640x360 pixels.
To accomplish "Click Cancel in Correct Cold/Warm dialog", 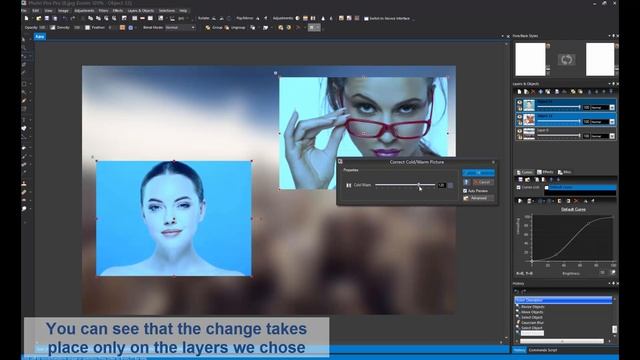I will 483,182.
